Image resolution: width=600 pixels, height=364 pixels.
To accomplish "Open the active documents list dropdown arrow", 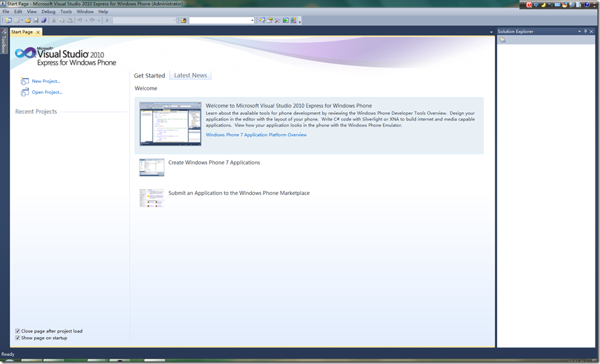I will pos(491,32).
